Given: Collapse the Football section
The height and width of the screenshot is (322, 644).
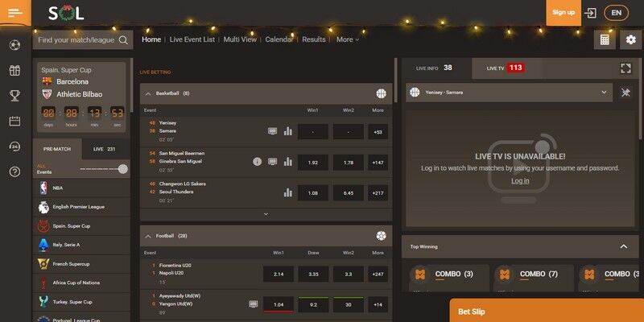Looking at the screenshot, I should [x=148, y=236].
